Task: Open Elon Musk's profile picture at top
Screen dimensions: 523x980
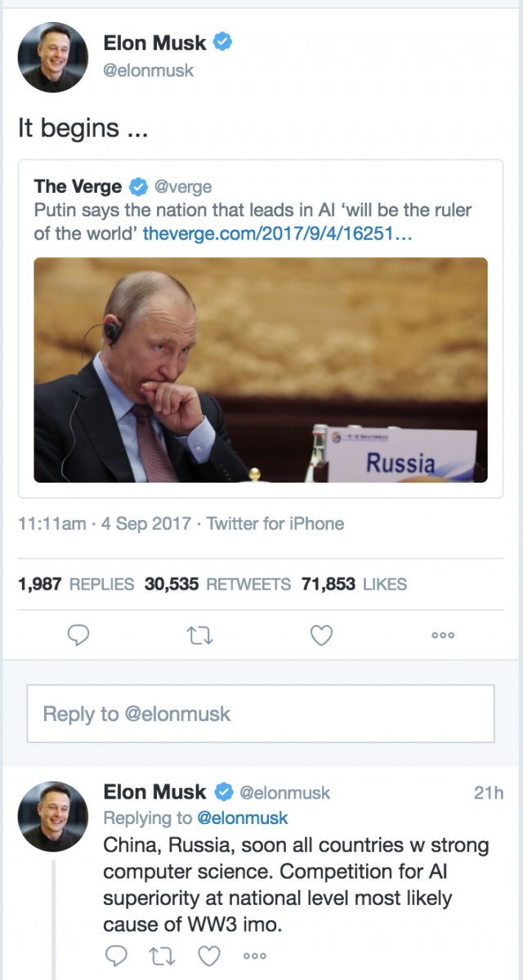Action: click(52, 57)
